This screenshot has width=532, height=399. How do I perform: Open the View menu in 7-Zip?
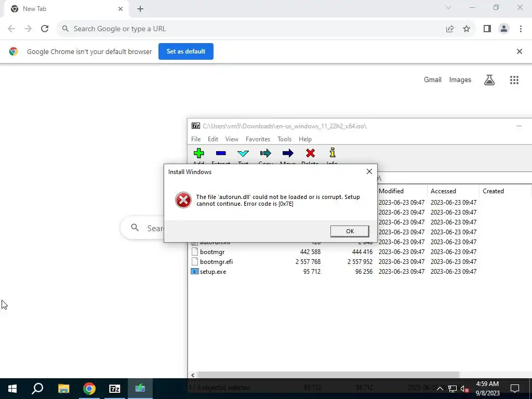(x=232, y=139)
